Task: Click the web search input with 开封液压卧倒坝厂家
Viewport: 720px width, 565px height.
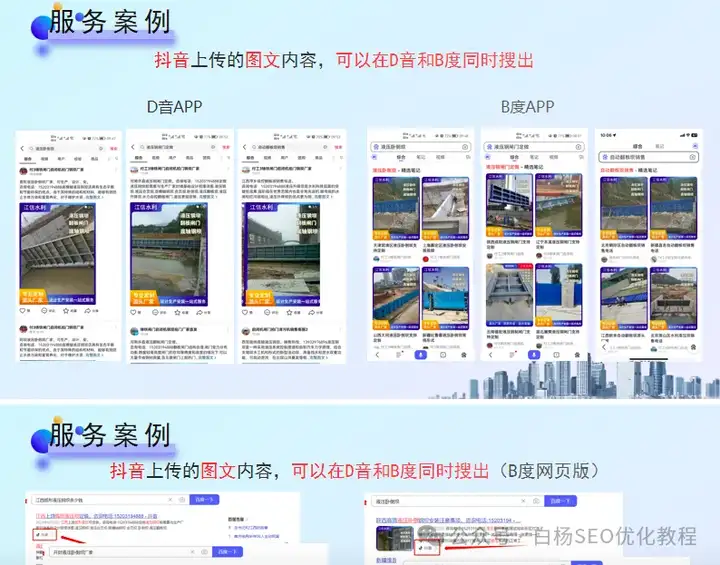Action: 130,552
